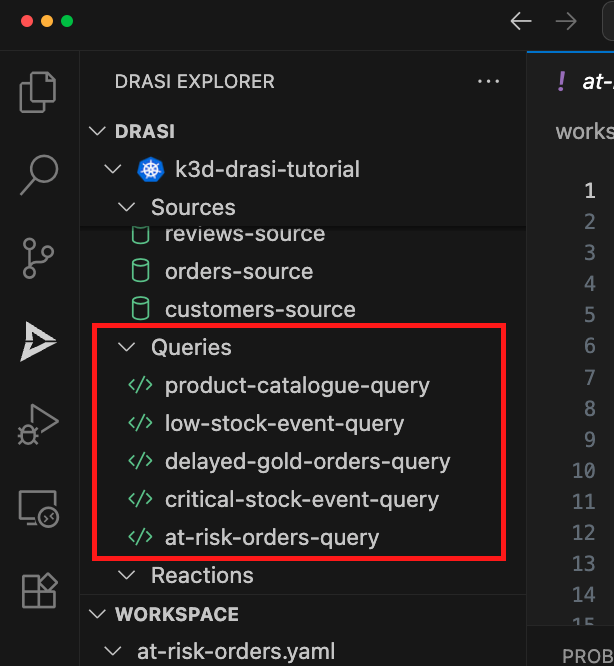This screenshot has width=614, height=666.
Task: Select delayed-gold-orders-query item
Action: click(307, 461)
